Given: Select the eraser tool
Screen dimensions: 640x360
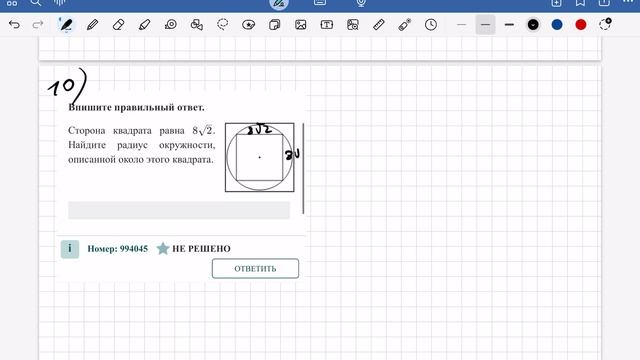Looking at the screenshot, I should 118,25.
